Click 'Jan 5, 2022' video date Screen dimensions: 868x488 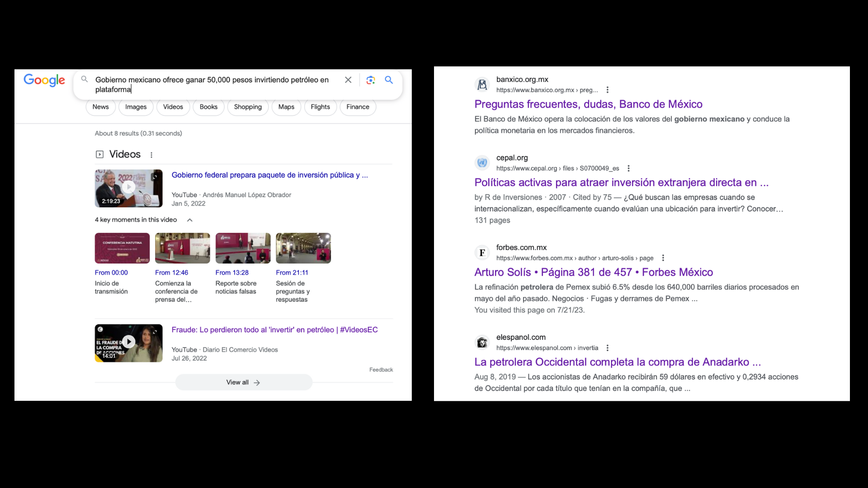[x=189, y=204]
